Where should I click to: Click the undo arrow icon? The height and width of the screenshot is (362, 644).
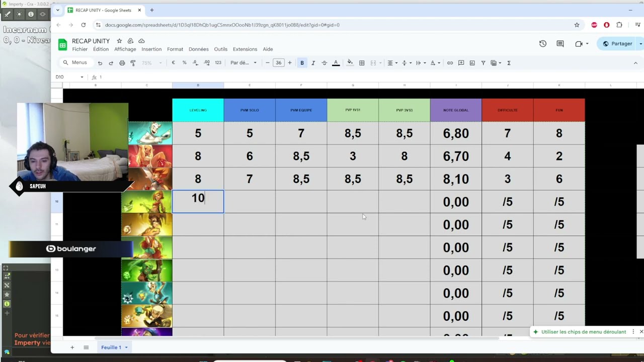[x=100, y=63]
